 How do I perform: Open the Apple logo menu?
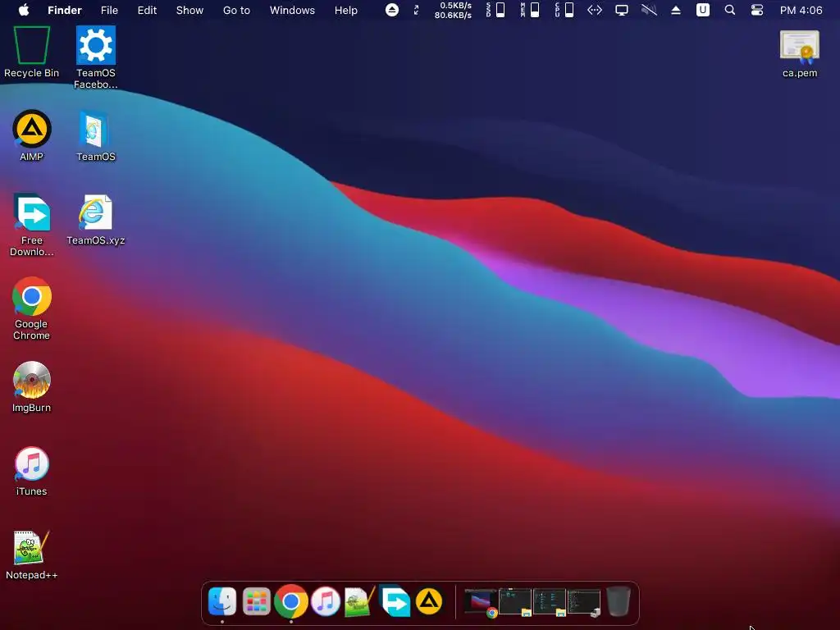[24, 10]
